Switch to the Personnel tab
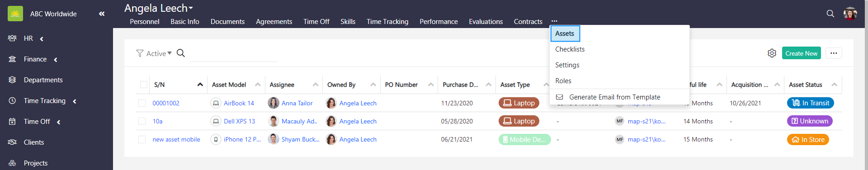 (145, 22)
